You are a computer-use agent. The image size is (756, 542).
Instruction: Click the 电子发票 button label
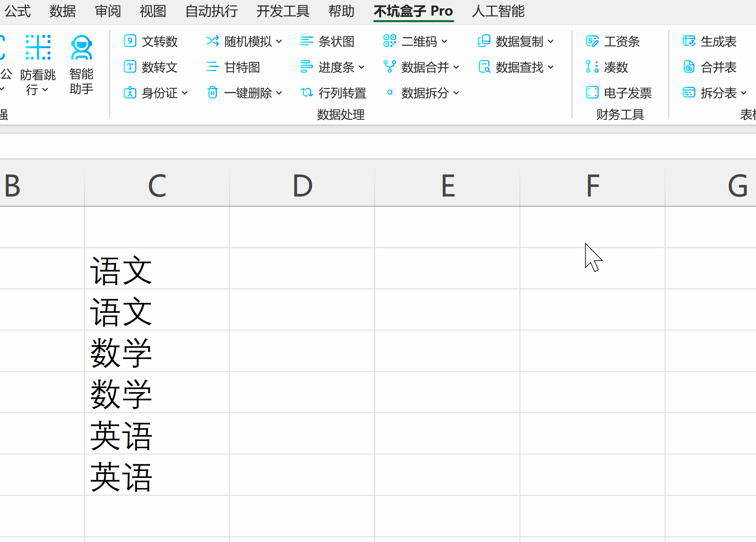click(628, 93)
